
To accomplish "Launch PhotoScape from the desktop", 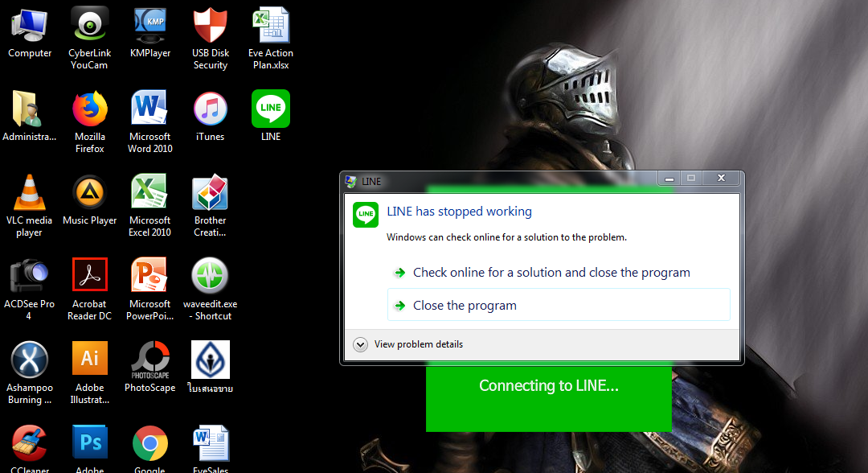I will (x=149, y=359).
